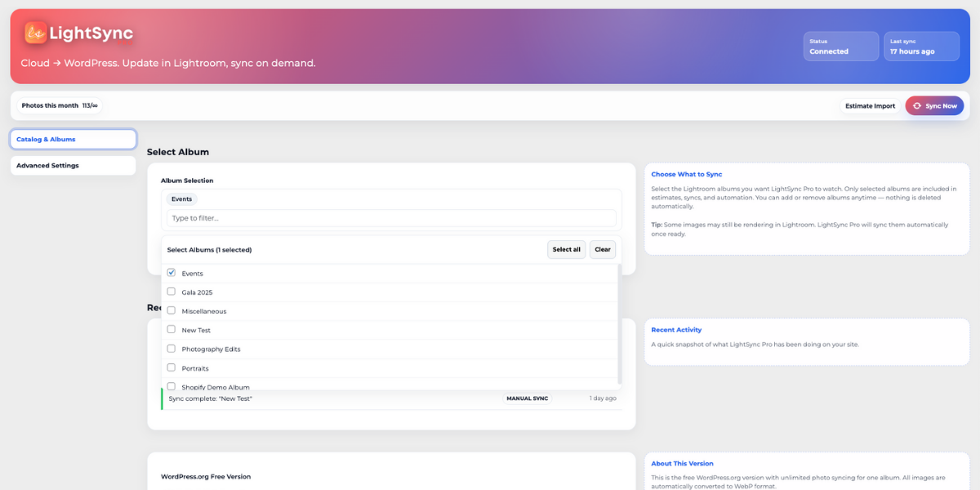
Task: Click the green activity status bar
Action: [163, 399]
